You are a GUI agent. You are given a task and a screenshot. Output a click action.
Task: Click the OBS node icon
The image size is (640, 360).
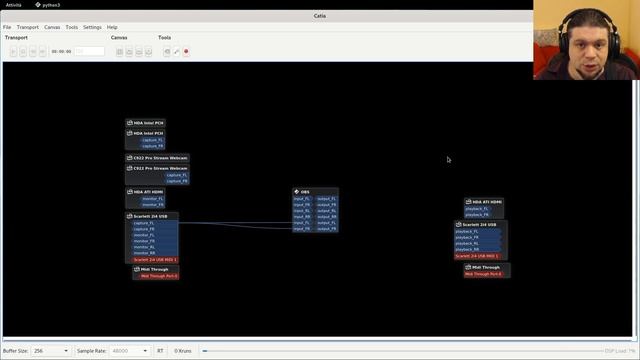[297, 192]
